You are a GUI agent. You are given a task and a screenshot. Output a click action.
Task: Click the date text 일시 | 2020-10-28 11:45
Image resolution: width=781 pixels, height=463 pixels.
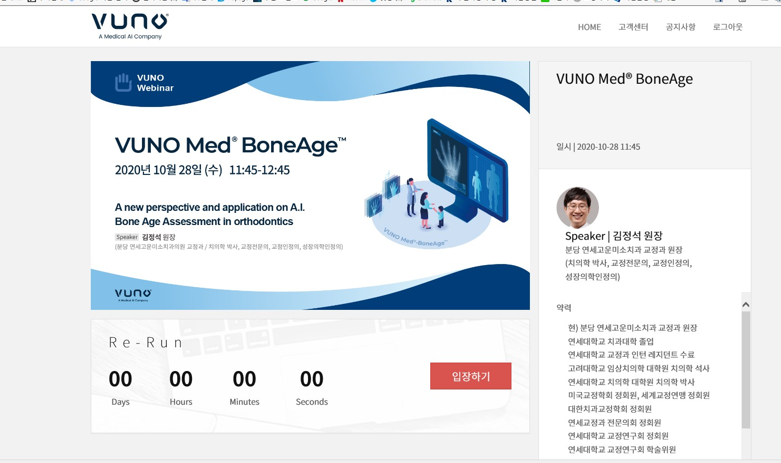point(598,147)
